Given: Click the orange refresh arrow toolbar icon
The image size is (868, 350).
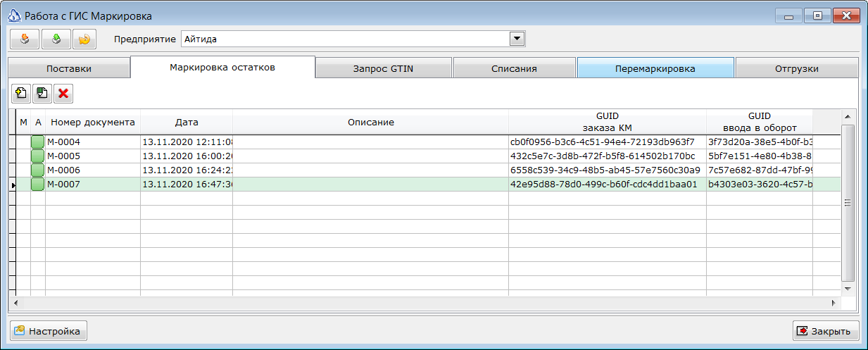Looking at the screenshot, I should pyautogui.click(x=84, y=39).
